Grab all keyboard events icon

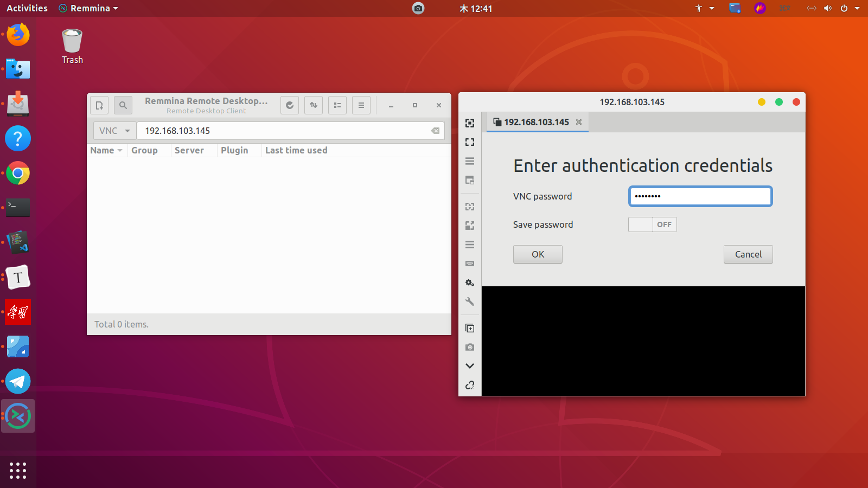coord(470,264)
